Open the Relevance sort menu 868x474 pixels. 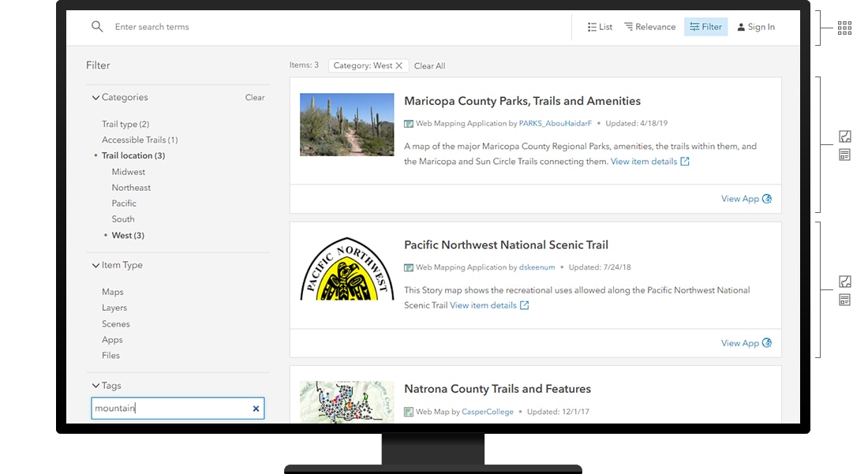click(x=650, y=27)
